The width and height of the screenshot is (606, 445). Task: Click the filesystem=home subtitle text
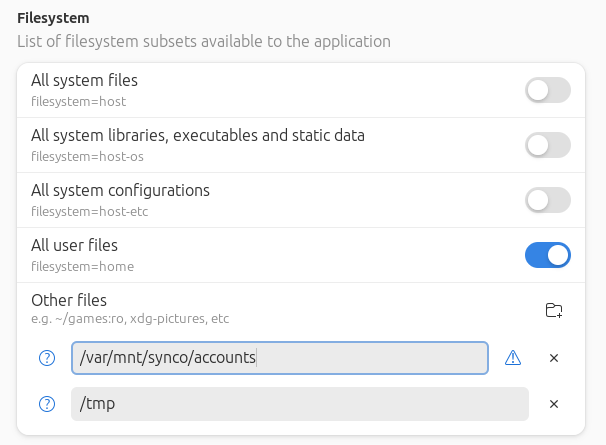tap(82, 266)
